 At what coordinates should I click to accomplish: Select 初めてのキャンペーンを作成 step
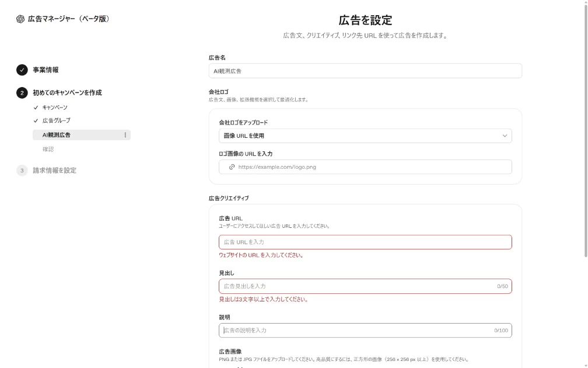coord(67,93)
